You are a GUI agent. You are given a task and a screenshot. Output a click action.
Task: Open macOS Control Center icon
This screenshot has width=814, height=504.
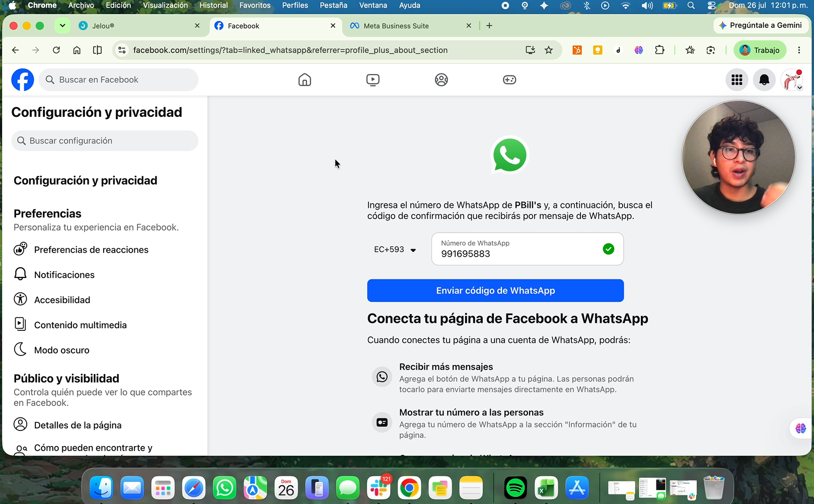[711, 6]
